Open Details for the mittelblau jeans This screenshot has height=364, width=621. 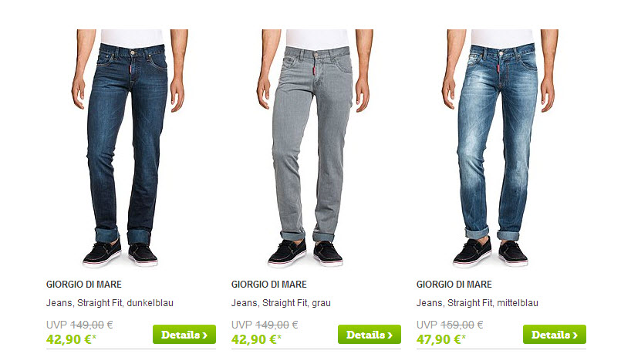point(555,334)
